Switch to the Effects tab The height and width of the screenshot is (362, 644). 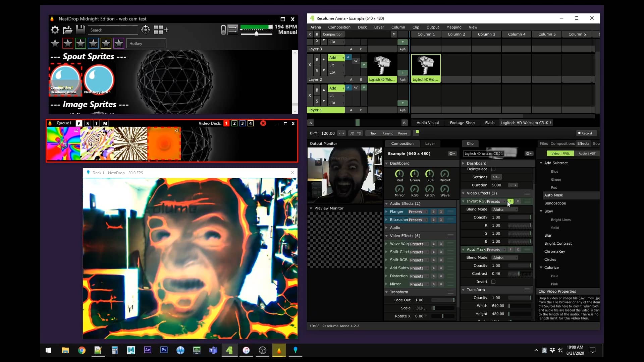[583, 143]
